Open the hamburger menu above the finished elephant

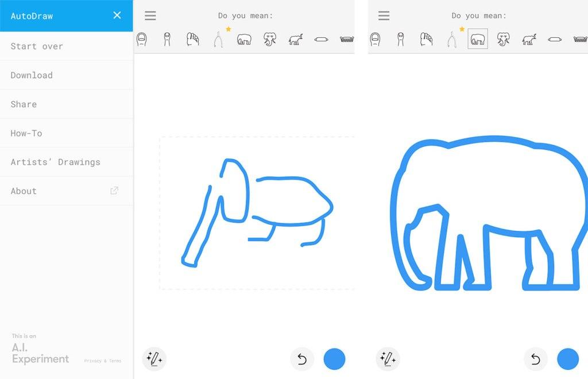[x=384, y=16]
